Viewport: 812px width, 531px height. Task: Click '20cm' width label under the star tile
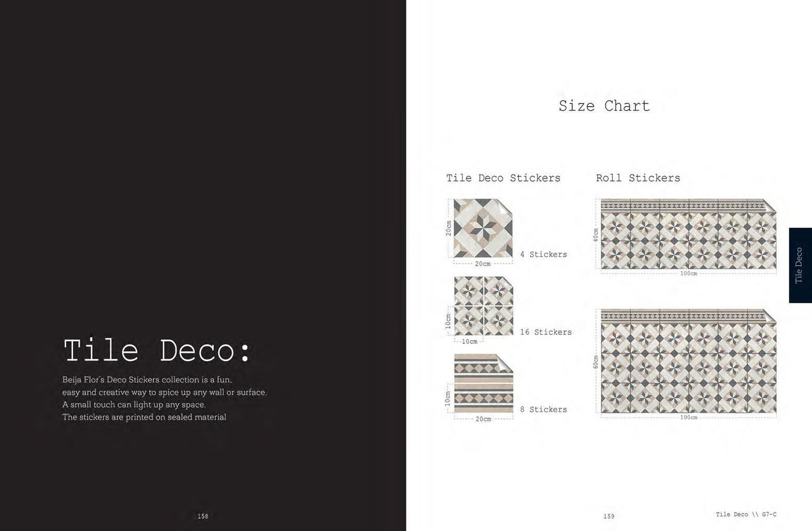pos(483,264)
